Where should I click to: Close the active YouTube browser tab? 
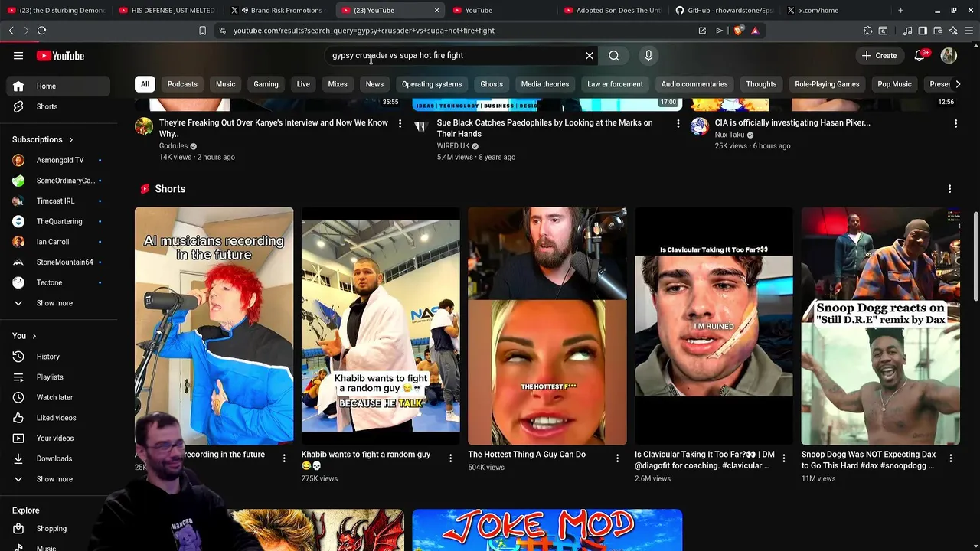point(436,10)
